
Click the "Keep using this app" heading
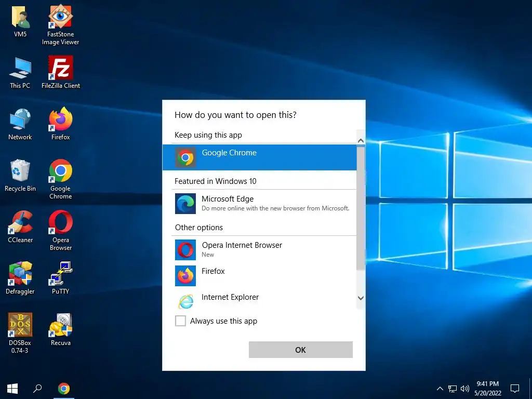[208, 135]
